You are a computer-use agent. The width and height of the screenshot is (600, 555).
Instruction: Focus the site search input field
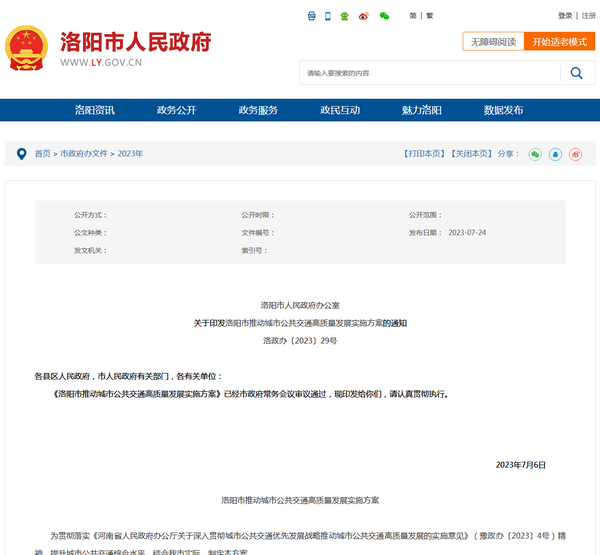click(428, 73)
